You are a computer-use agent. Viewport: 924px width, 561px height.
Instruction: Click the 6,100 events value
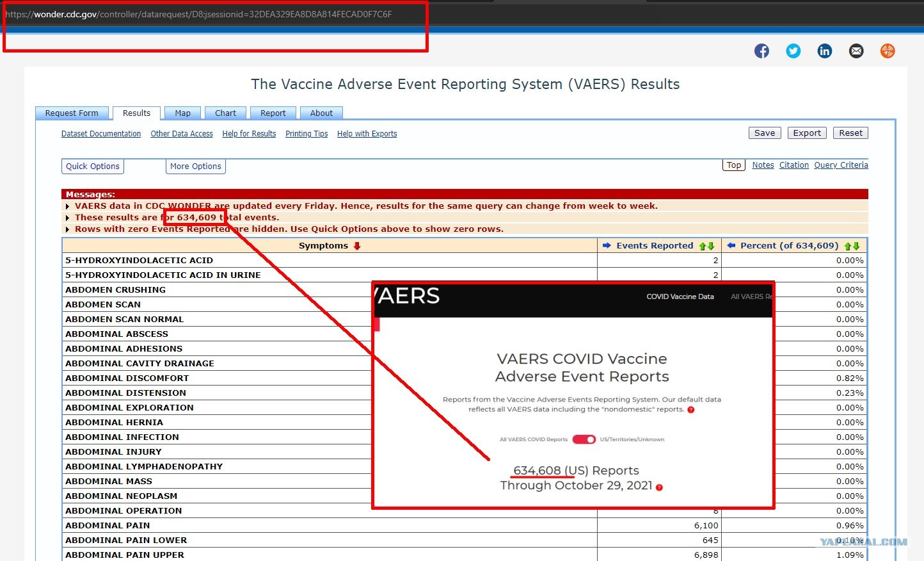coord(706,526)
